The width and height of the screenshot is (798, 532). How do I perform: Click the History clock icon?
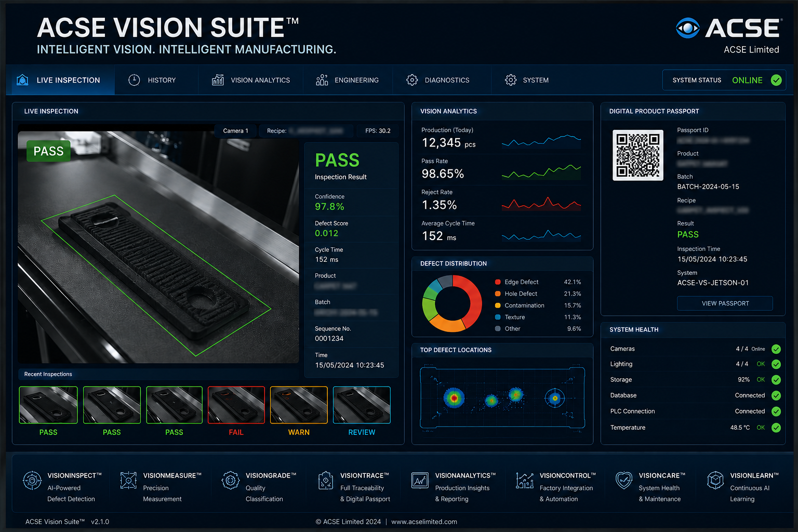point(134,80)
